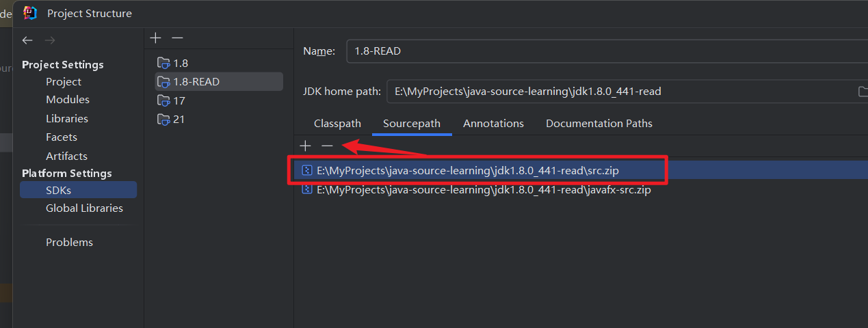The width and height of the screenshot is (868, 328).
Task: Click the forward navigation arrow
Action: (x=49, y=40)
